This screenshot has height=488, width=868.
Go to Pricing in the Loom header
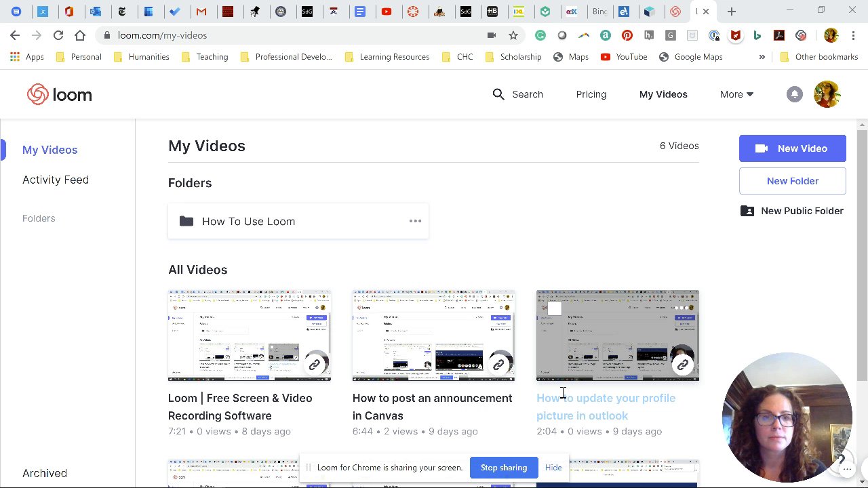591,94
